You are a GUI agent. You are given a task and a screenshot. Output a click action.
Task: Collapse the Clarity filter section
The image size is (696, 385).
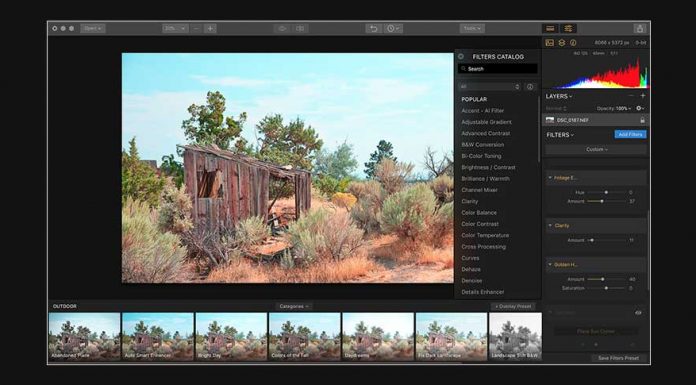pos(550,226)
